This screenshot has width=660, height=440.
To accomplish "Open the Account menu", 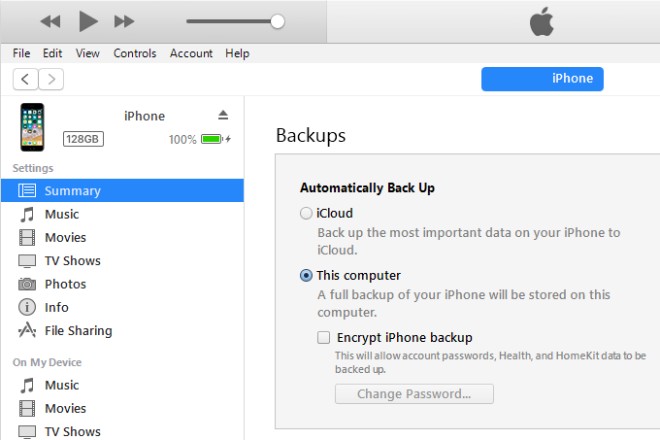I will [x=191, y=53].
